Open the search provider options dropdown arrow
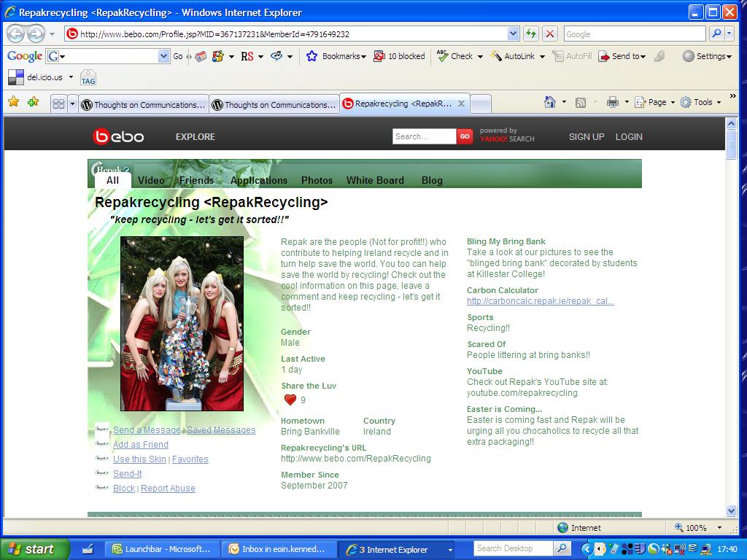This screenshot has height=560, width=747. pyautogui.click(x=729, y=34)
